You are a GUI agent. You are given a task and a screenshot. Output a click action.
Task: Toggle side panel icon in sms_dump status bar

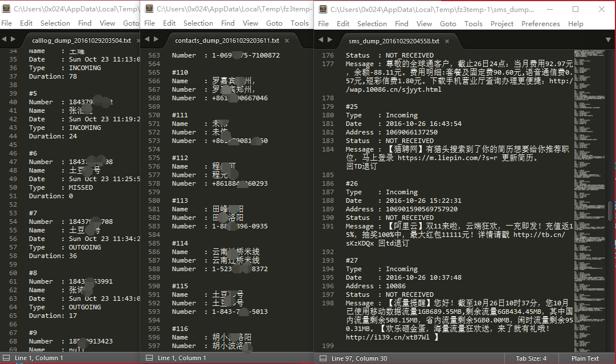tap(323, 358)
